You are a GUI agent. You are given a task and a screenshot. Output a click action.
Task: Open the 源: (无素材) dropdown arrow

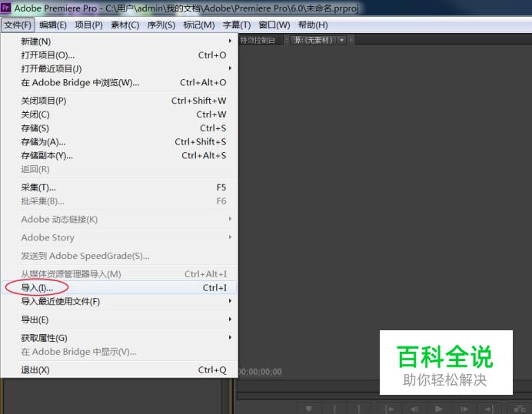point(341,41)
